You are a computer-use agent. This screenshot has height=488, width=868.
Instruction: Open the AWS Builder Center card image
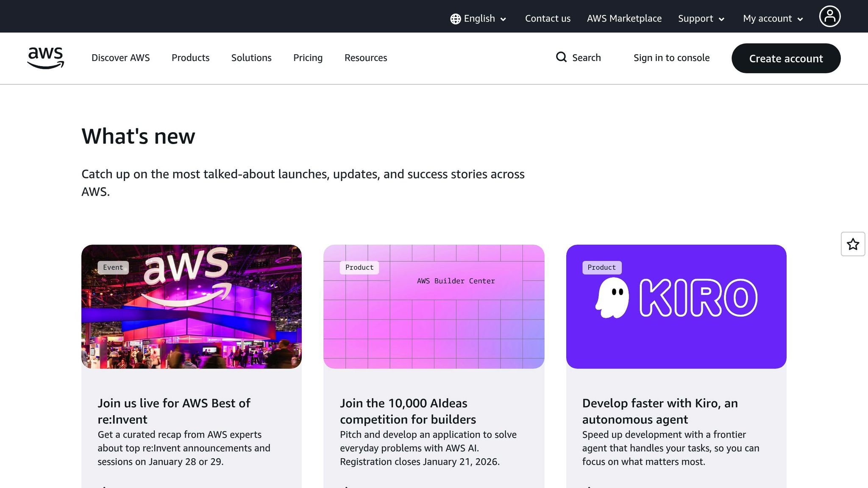click(x=434, y=322)
